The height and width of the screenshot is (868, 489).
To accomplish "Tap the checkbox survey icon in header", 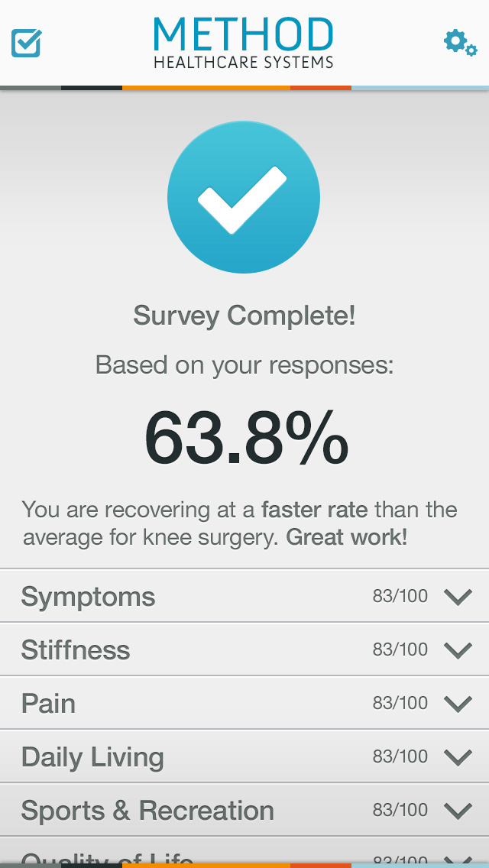I will [27, 43].
